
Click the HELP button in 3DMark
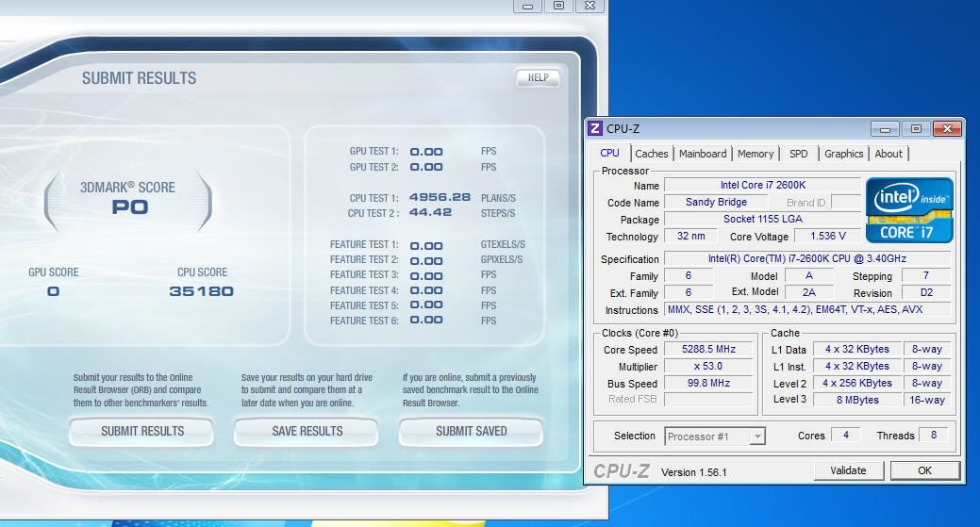coord(538,77)
